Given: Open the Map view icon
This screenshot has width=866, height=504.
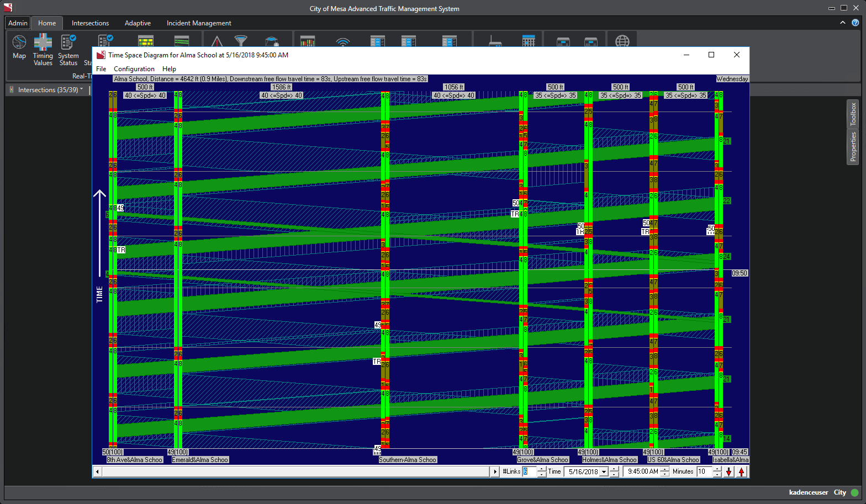Looking at the screenshot, I should (19, 46).
